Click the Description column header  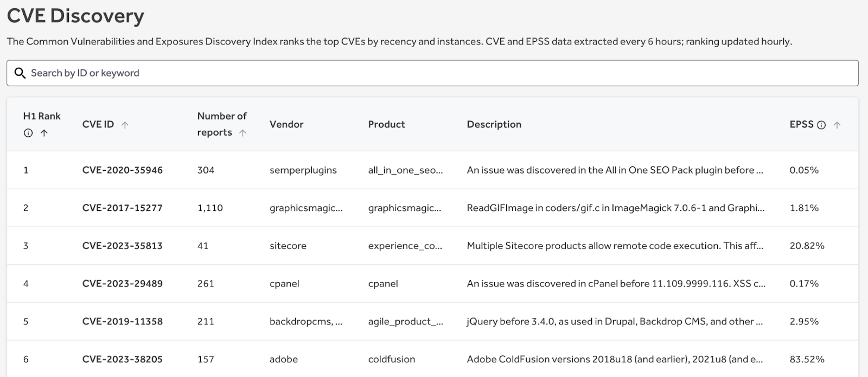click(x=494, y=124)
